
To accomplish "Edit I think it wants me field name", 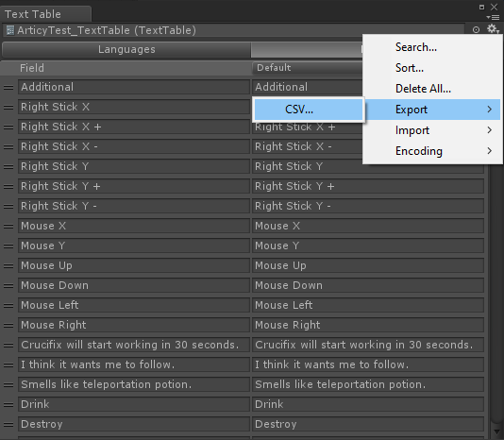I will 134,364.
